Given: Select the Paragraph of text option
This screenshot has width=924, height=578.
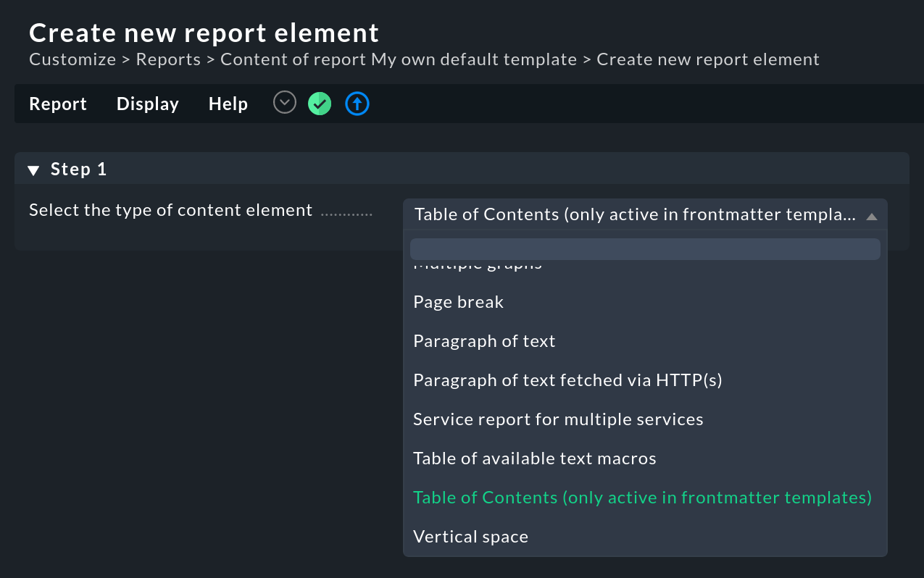Looking at the screenshot, I should 484,341.
